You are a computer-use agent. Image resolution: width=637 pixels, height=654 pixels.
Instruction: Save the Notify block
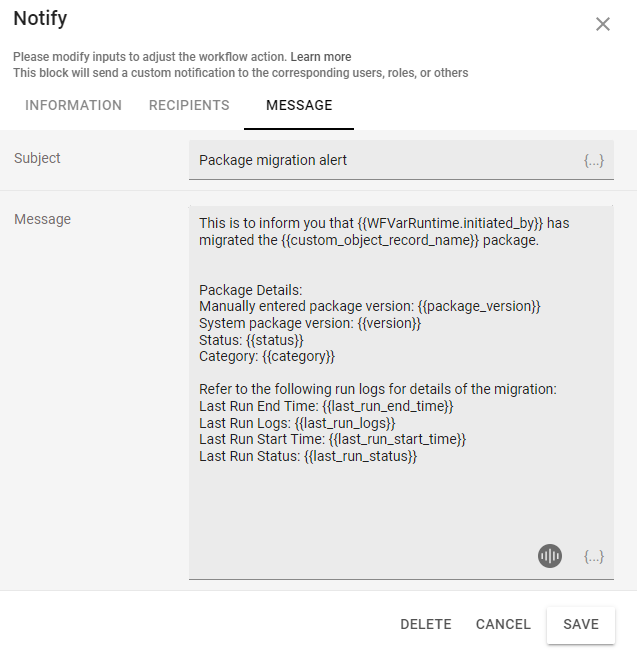[581, 624]
